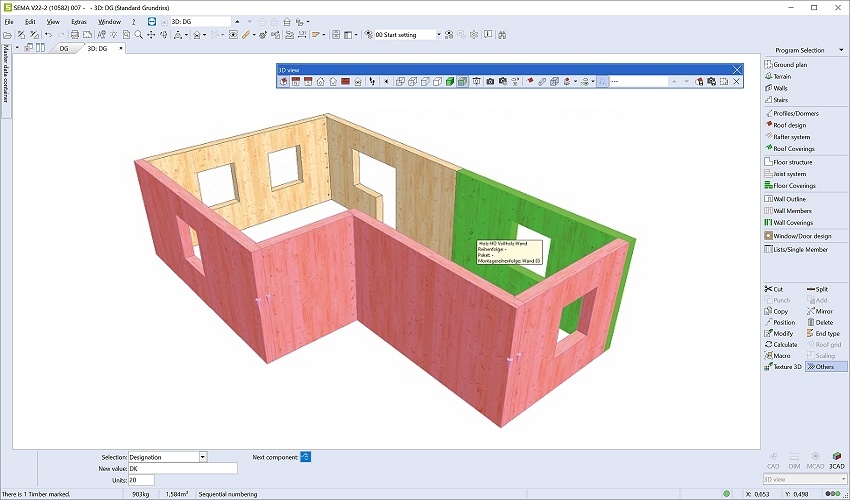Open the 00 Start setting dropdown
850x500 pixels.
(x=439, y=35)
